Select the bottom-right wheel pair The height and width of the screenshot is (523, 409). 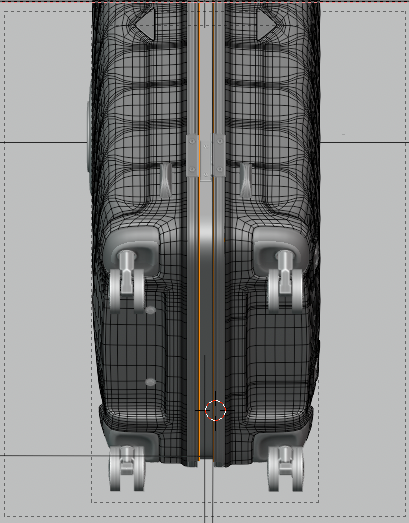coord(285,468)
